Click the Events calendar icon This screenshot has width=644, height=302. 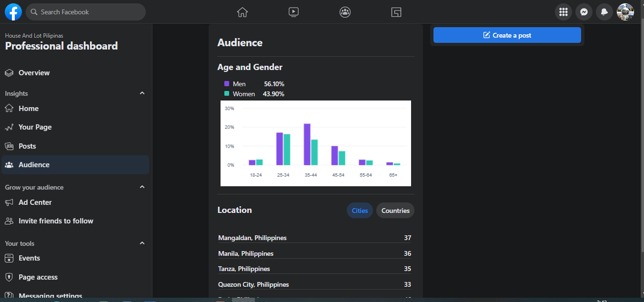[x=9, y=258]
